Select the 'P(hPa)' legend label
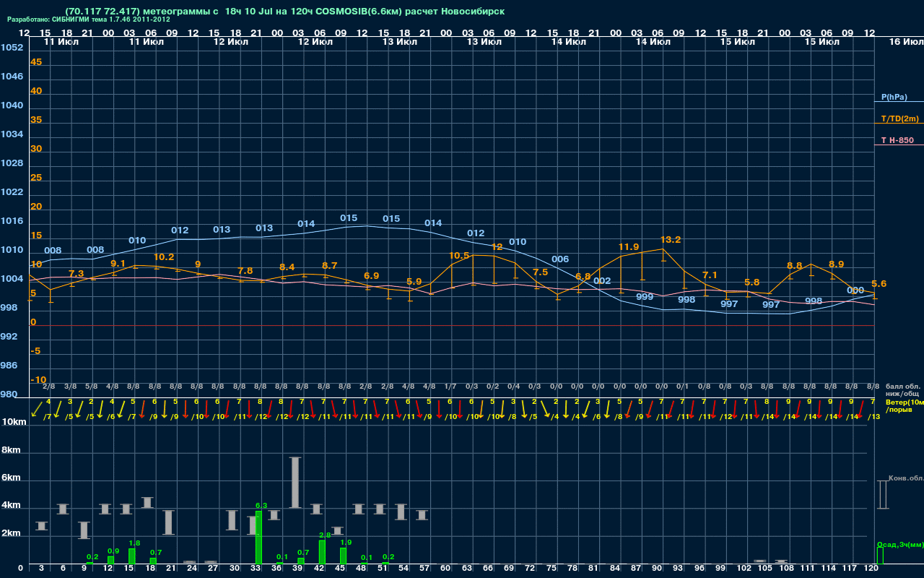This screenshot has height=578, width=924. 894,97
